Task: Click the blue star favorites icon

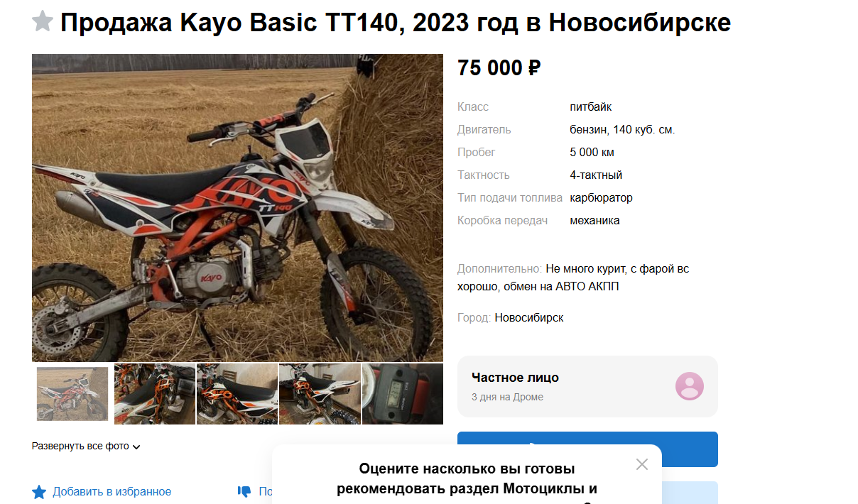Action: point(39,492)
